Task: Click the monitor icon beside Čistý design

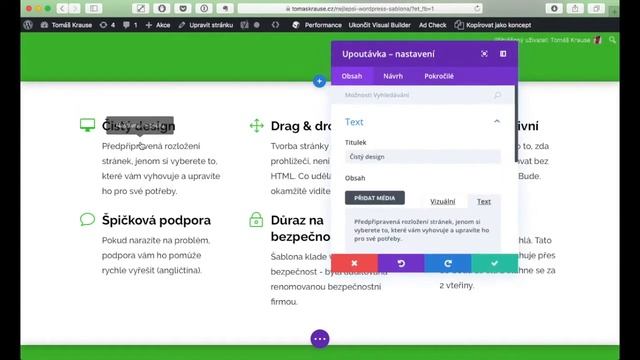Action: coord(87,125)
